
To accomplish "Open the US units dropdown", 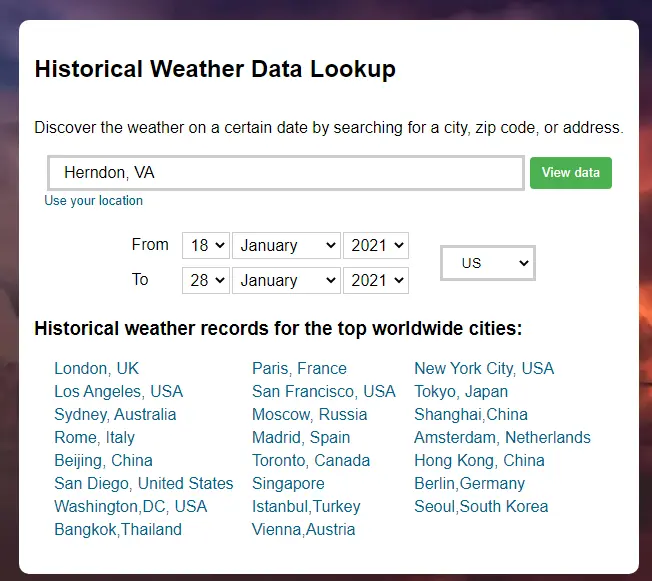I will click(488, 263).
